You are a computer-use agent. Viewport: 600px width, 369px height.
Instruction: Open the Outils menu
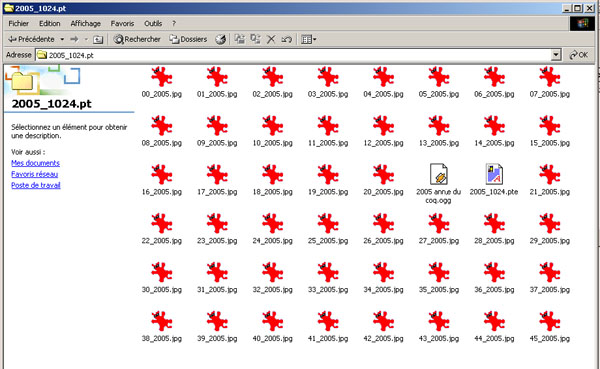153,23
